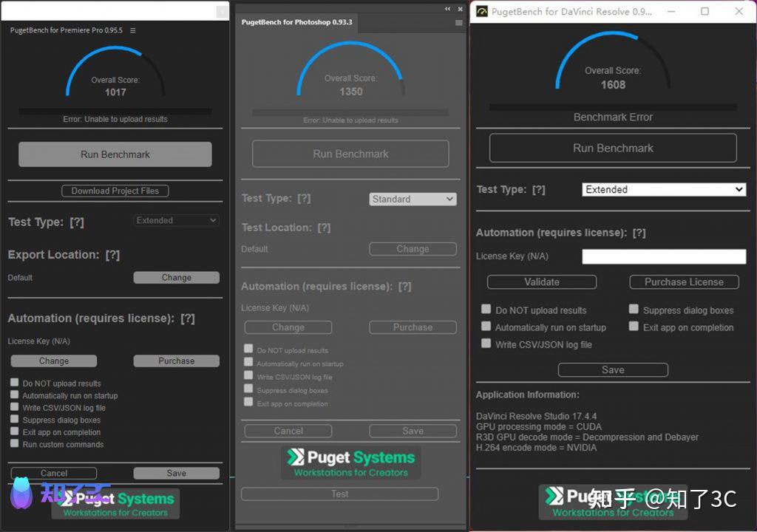Click the Puget Systems logo in the Photoshop panel
Screen dimensions: 757x532
350,463
